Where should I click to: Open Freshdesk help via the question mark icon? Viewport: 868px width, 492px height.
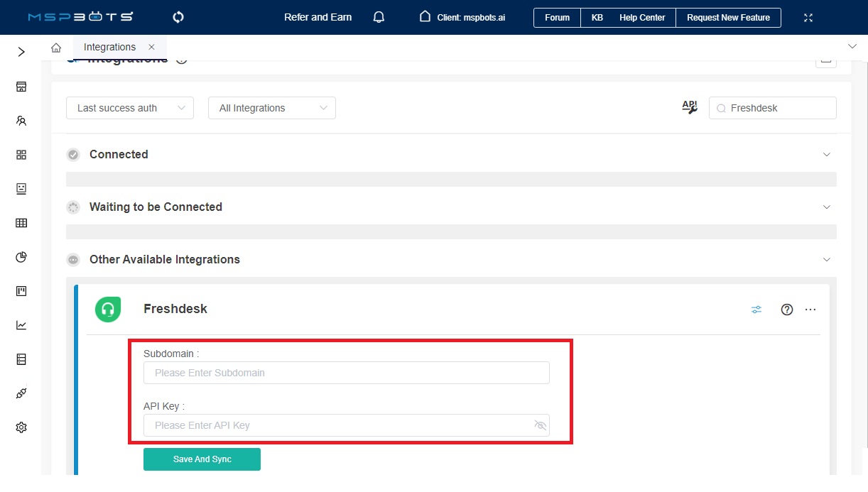pyautogui.click(x=786, y=309)
